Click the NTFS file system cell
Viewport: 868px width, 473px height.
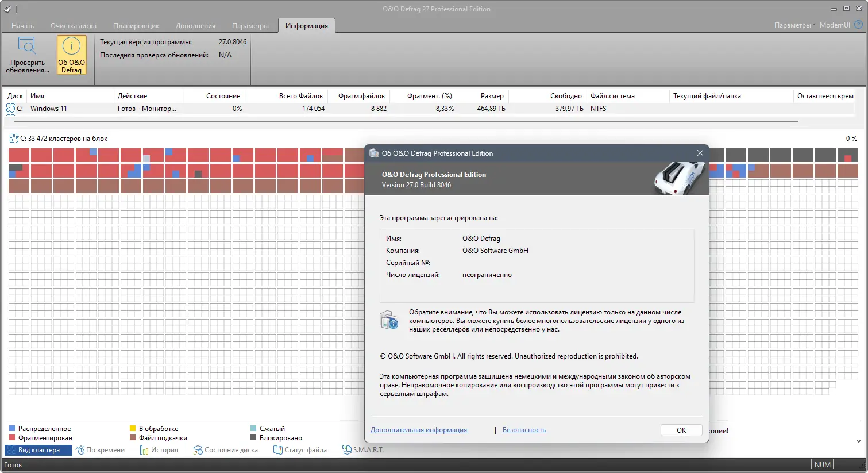coord(598,109)
